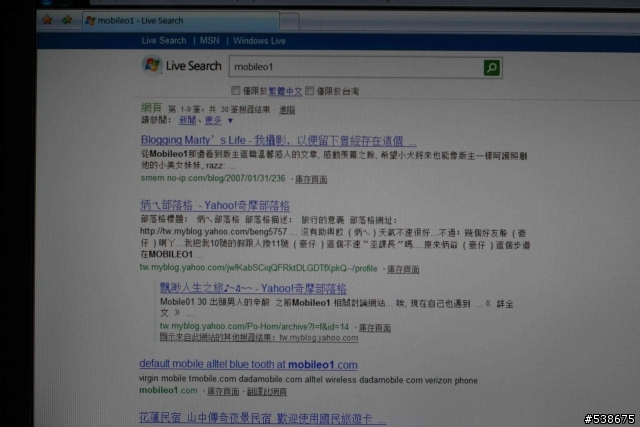640x427 pixels.
Task: Check the Traditional Chinese only checkbox
Action: [236, 91]
